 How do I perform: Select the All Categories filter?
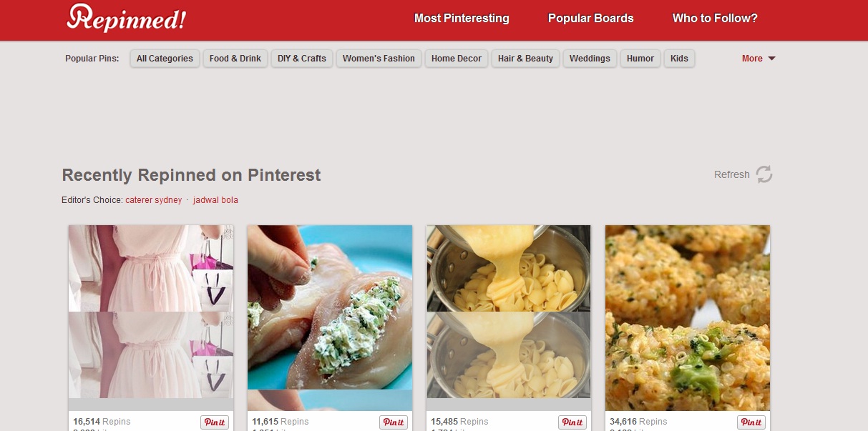pyautogui.click(x=165, y=59)
